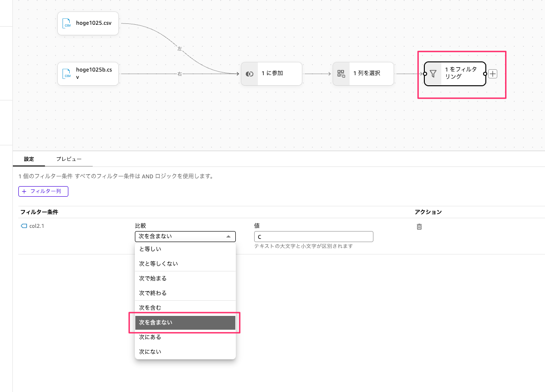The width and height of the screenshot is (545, 392).
Task: Select the hoge1025.csv node label
Action: [x=94, y=23]
